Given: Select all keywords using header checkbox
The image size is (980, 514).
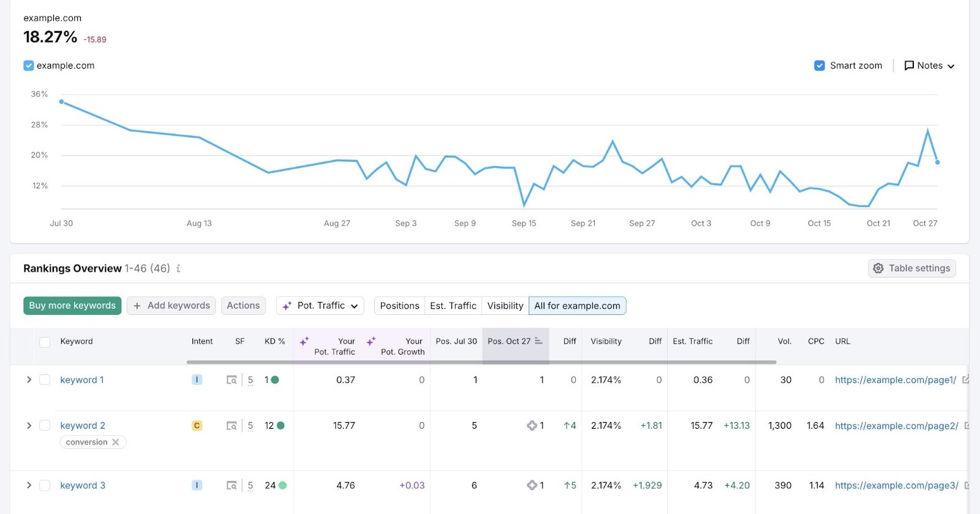Looking at the screenshot, I should coord(45,342).
